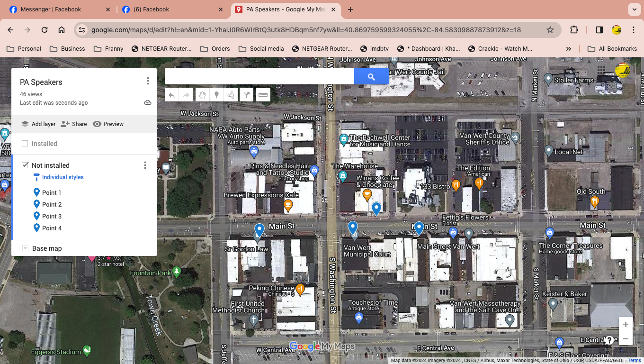Select Point 1 in layer list
644x364 pixels.
click(52, 192)
